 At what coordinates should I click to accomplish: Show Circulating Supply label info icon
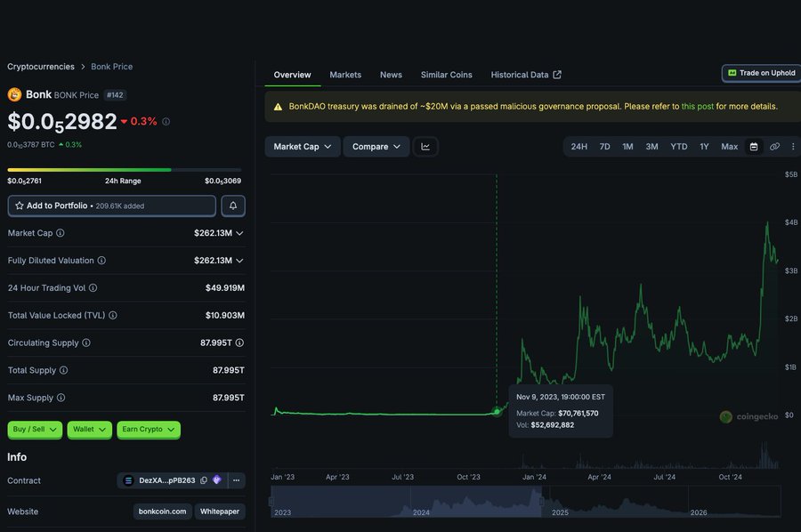[x=86, y=343]
